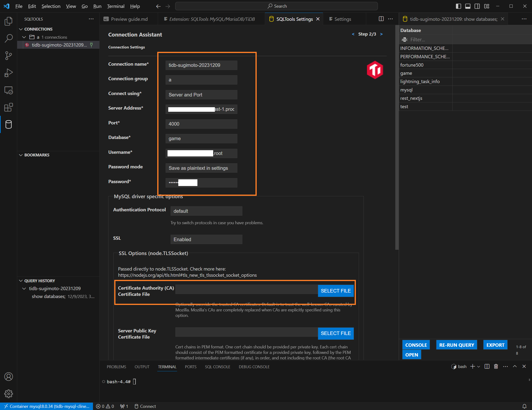Open the Search view

(8, 38)
